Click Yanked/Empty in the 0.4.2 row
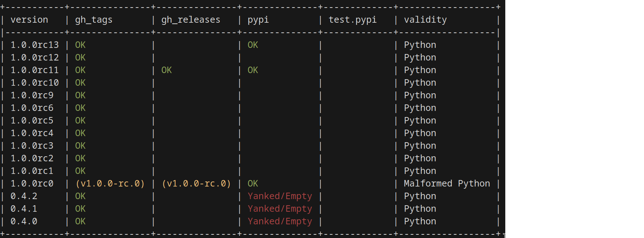Screen dimensions: 644x238 pyautogui.click(x=280, y=196)
